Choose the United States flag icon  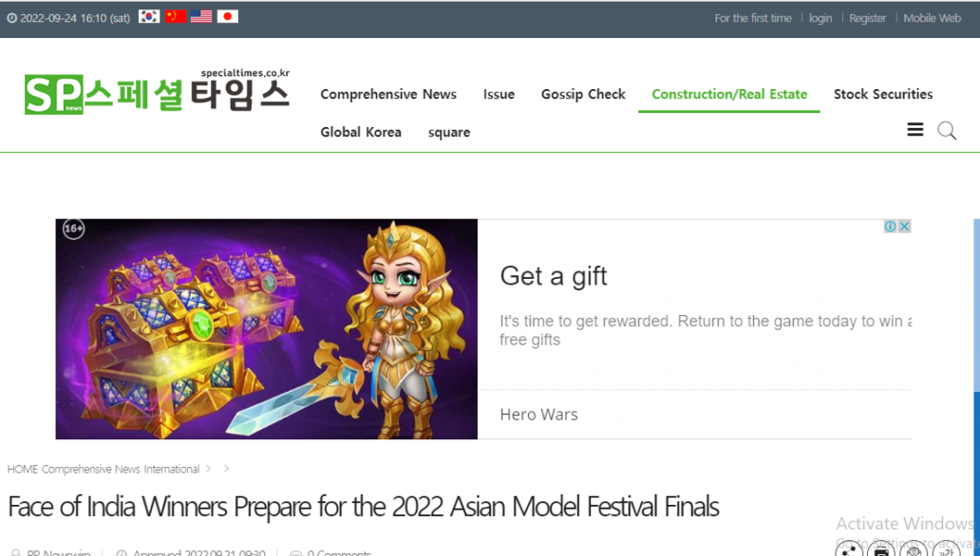coord(201,17)
